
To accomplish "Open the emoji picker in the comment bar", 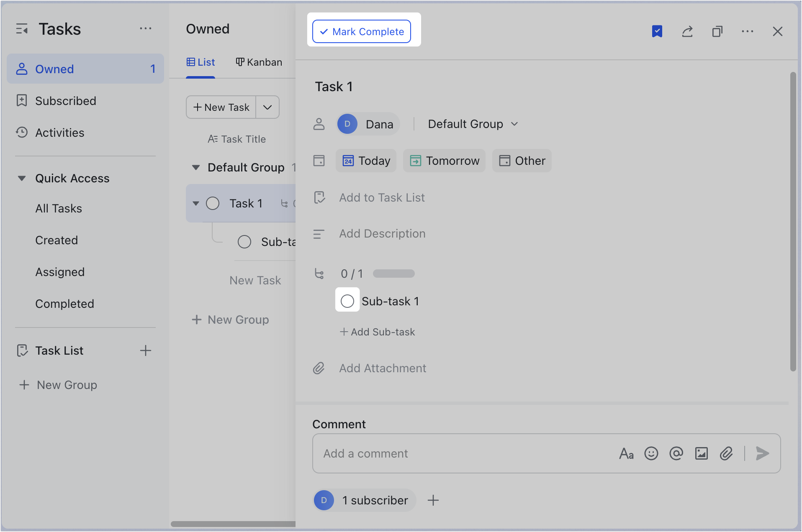I will click(651, 453).
